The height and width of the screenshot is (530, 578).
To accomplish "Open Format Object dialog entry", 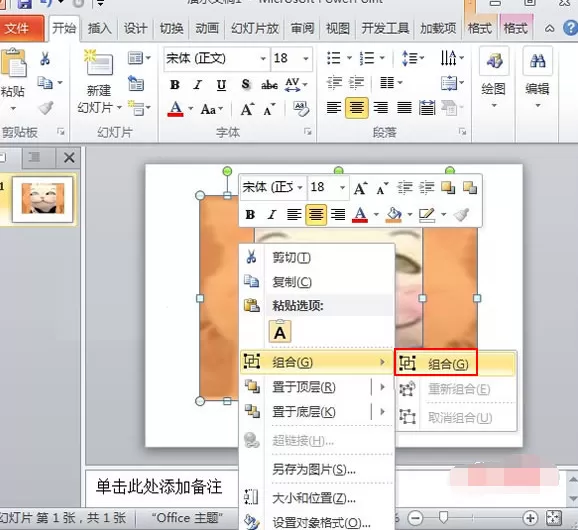I will [x=317, y=522].
